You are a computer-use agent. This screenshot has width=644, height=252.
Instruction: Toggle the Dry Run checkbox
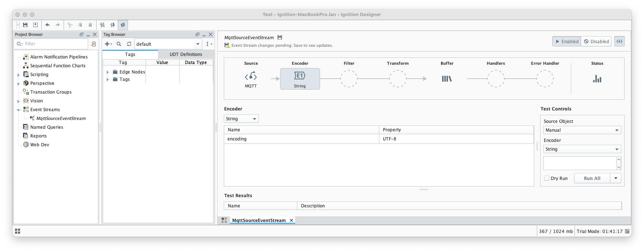(547, 178)
